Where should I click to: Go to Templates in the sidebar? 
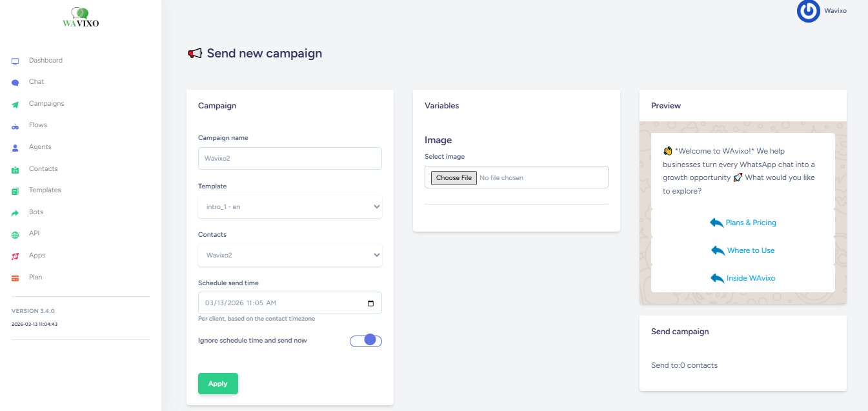click(45, 190)
